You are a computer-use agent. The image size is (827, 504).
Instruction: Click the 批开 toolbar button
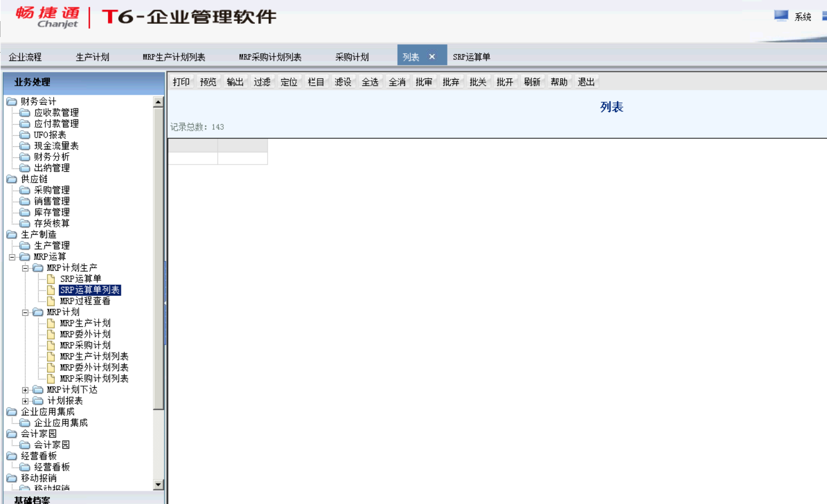tap(505, 82)
